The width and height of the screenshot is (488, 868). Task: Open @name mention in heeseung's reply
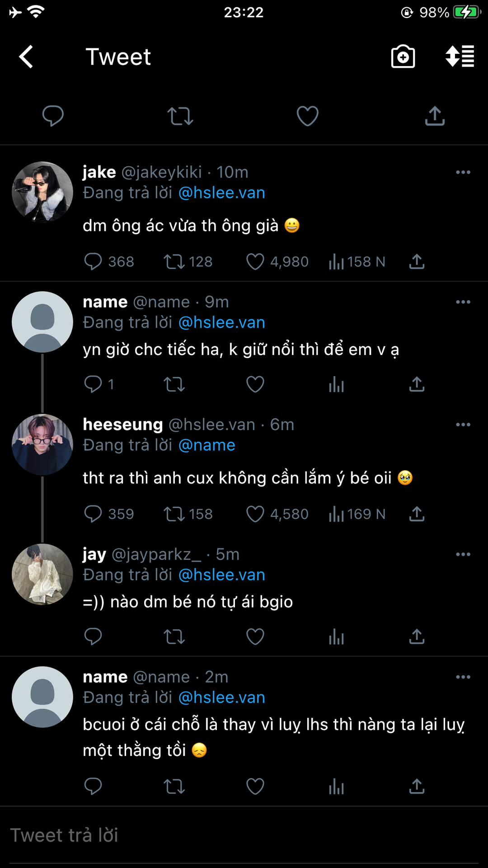(x=207, y=445)
